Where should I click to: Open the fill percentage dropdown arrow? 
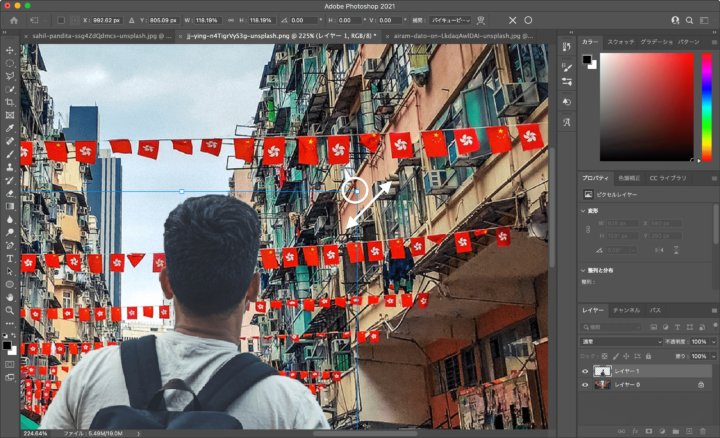713,356
